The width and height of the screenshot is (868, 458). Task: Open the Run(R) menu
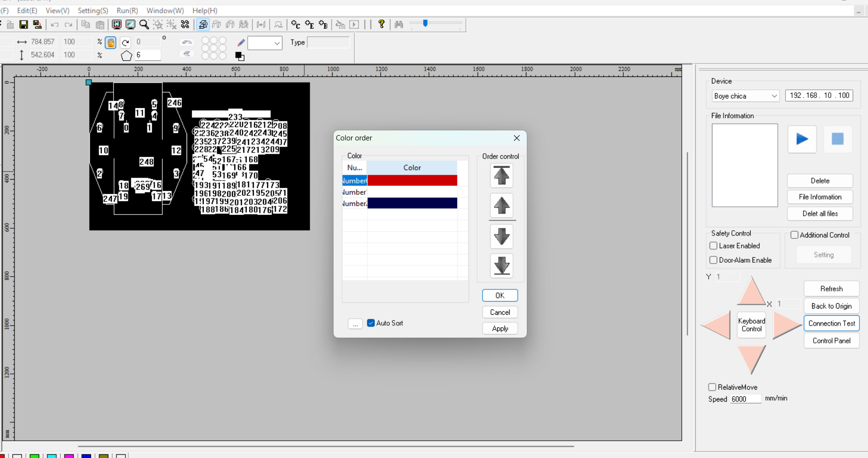(127, 11)
